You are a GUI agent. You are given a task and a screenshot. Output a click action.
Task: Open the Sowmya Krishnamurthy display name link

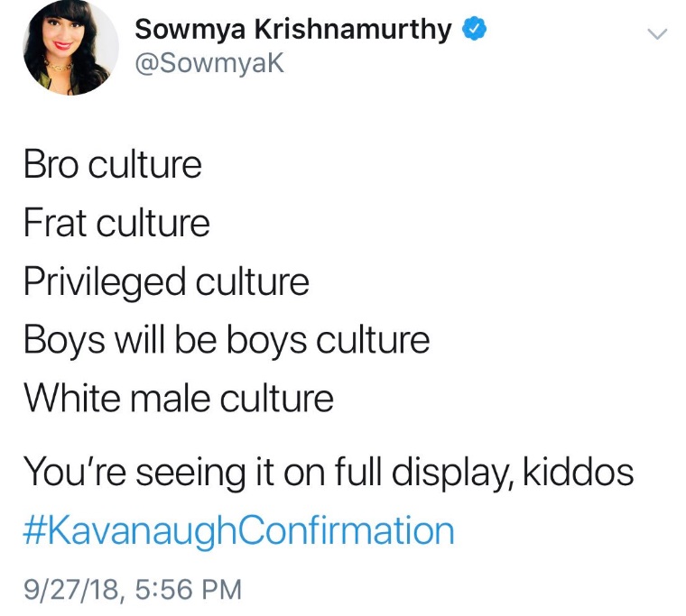point(292,29)
